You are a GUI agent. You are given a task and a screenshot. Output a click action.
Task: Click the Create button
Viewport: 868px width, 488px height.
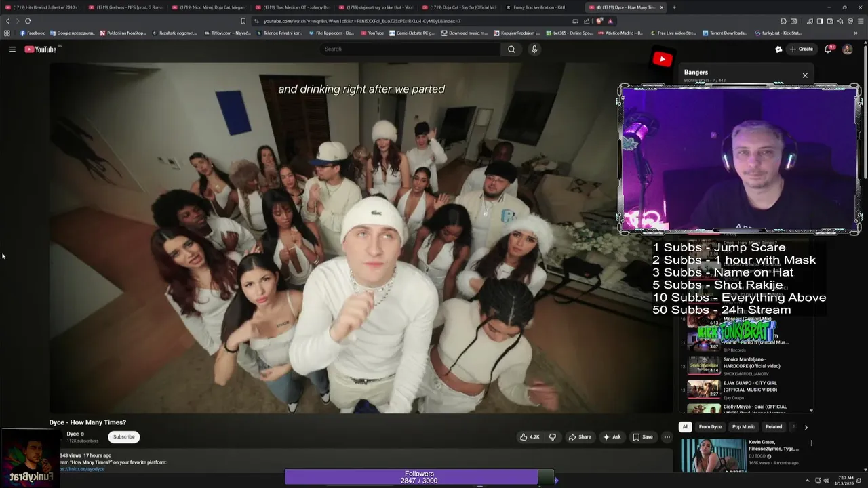(x=801, y=49)
